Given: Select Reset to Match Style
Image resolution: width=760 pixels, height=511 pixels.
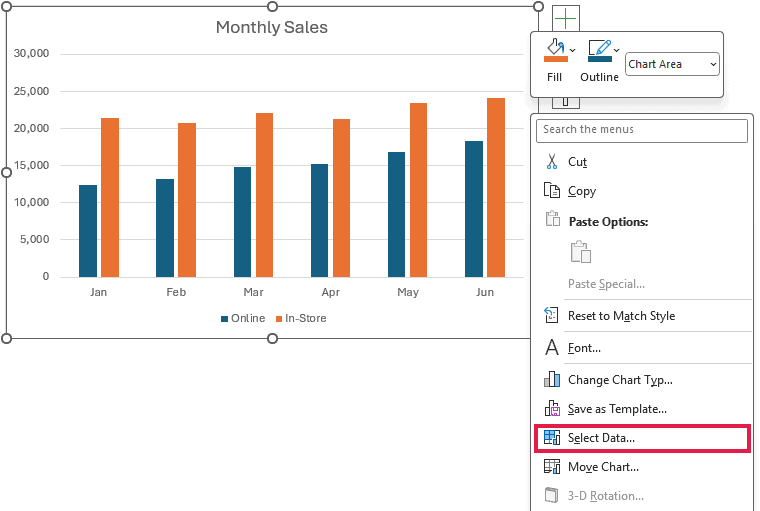Looking at the screenshot, I should tap(642, 316).
